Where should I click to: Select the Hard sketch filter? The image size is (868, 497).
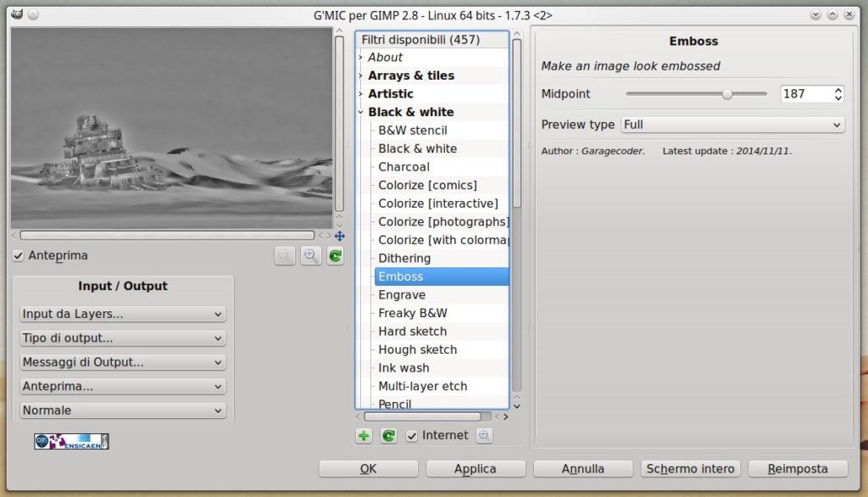click(x=412, y=332)
